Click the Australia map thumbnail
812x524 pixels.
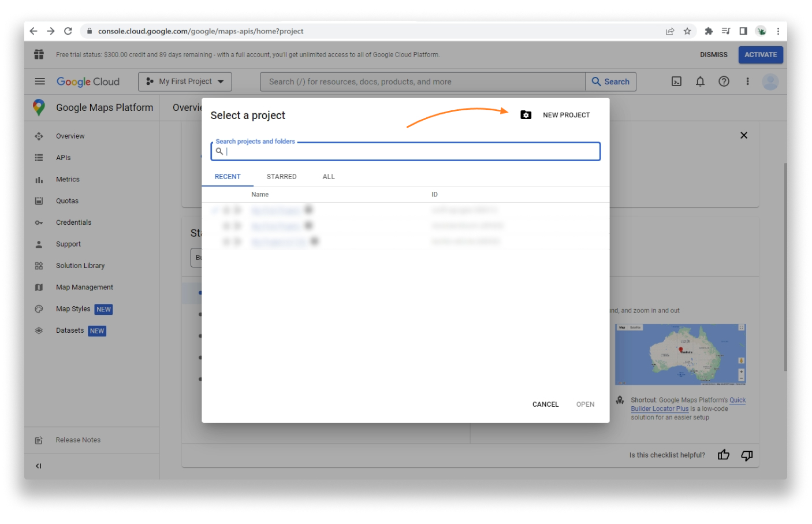point(680,354)
